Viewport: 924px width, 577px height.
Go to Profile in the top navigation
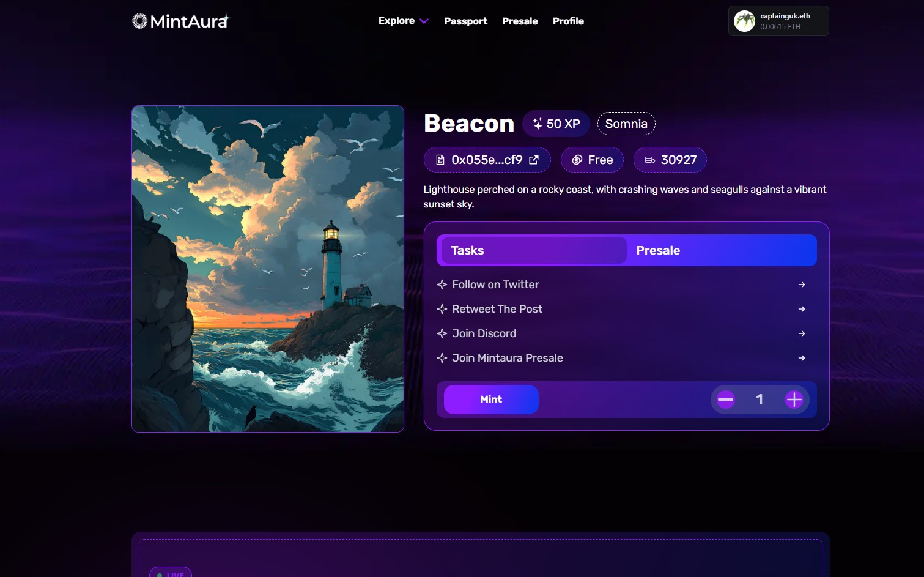point(568,21)
